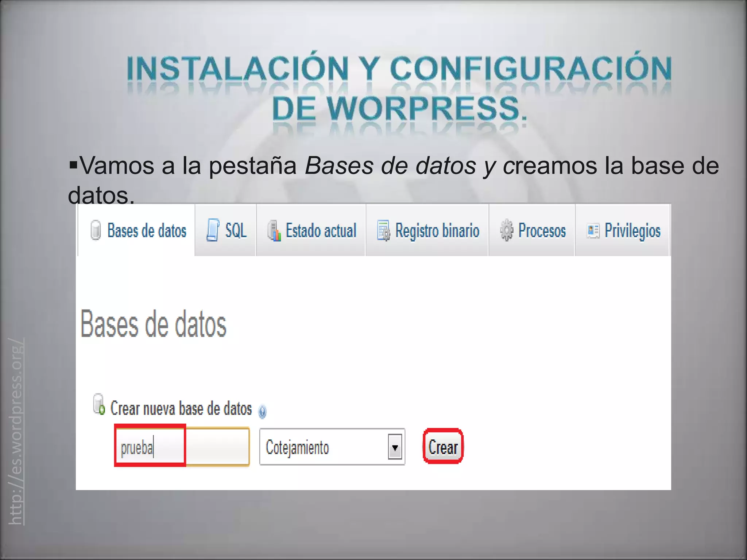Click the Estado actual chart icon
This screenshot has height=560, width=747.
[x=274, y=230]
